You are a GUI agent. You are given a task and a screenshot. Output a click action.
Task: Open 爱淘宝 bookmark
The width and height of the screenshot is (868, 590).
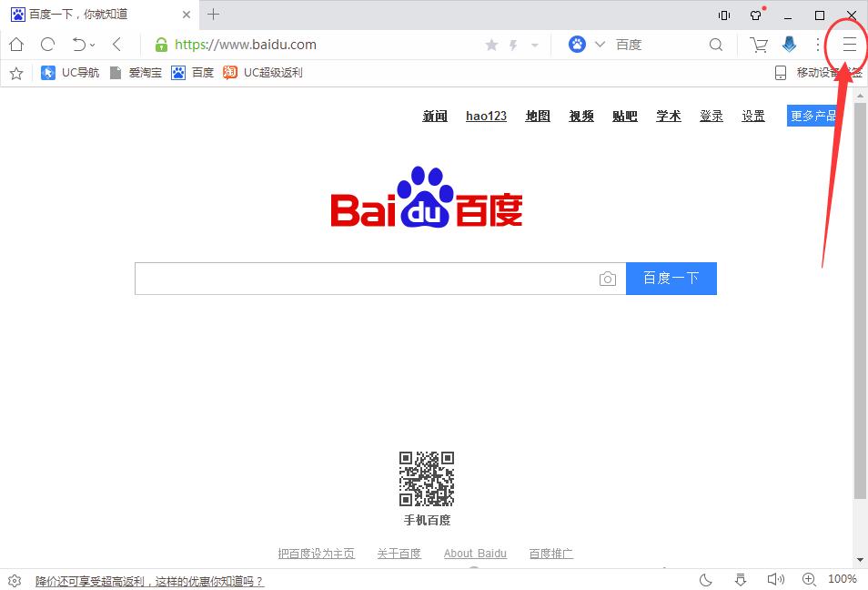tap(136, 73)
